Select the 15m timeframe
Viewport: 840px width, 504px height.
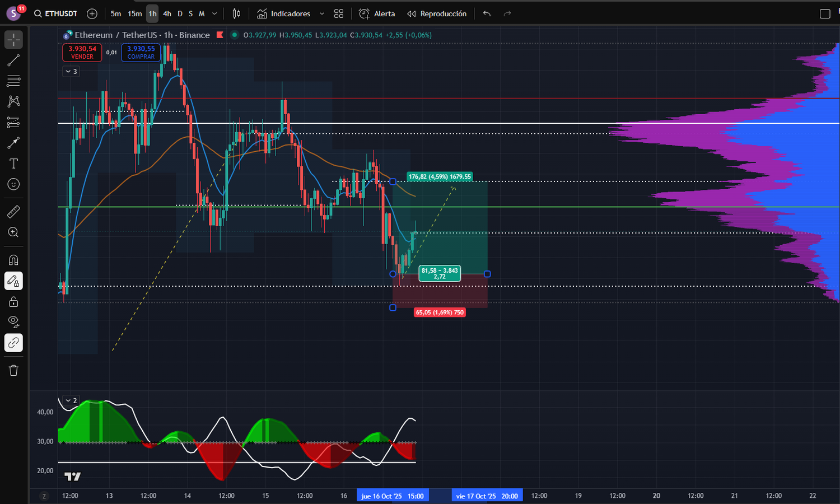coord(134,13)
